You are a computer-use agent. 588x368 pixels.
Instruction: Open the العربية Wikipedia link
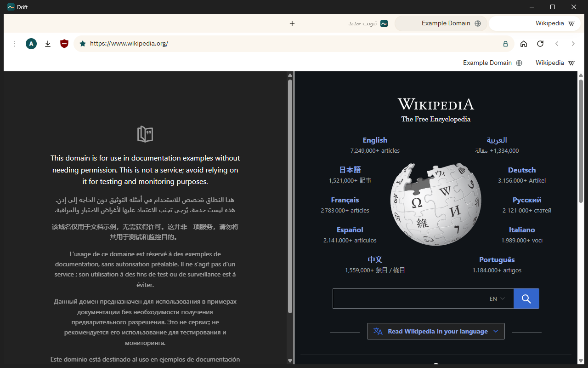(497, 140)
